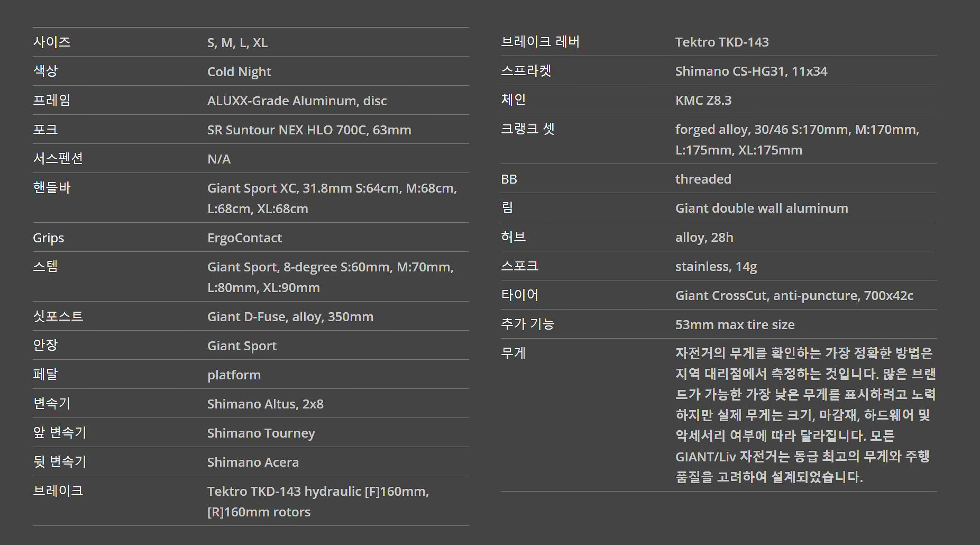The image size is (980, 545).
Task: Select the '포크' label
Action: click(45, 130)
